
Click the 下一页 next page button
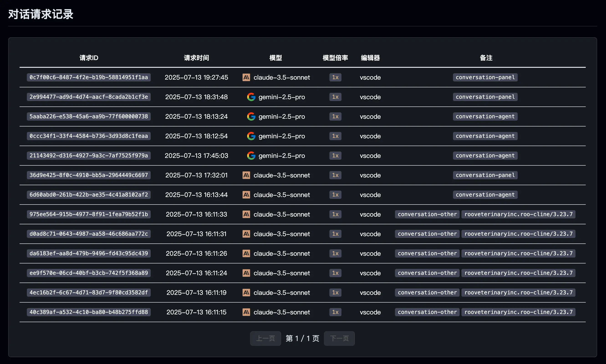pyautogui.click(x=339, y=339)
